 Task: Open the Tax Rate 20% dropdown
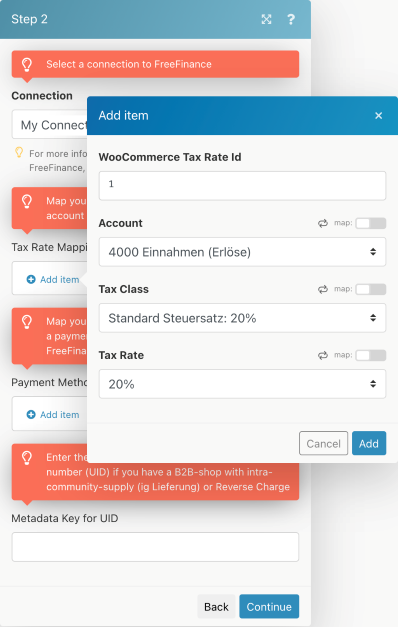tap(242, 384)
